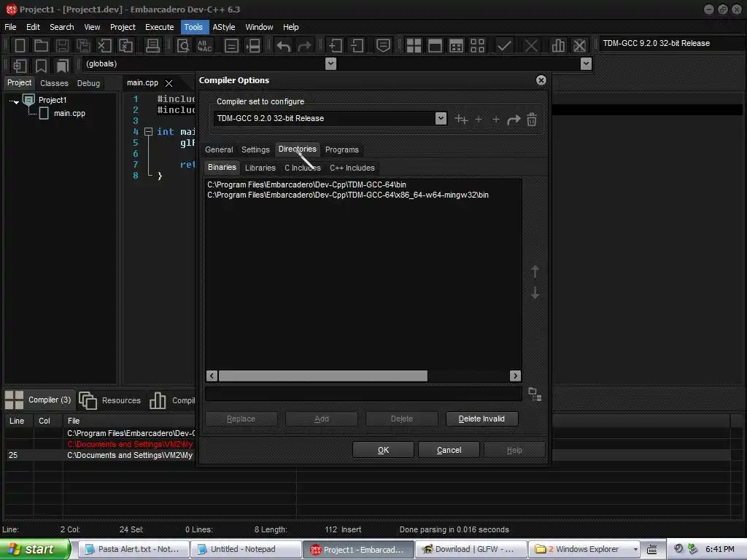Click the crossed-out chart toolbar icon
This screenshot has height=560, width=747.
(579, 46)
